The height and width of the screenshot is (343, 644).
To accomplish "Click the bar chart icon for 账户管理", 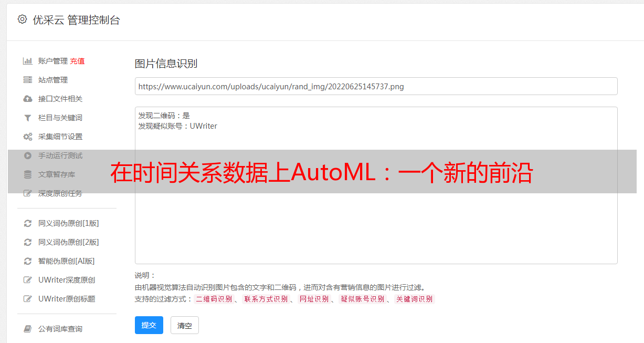I will pyautogui.click(x=28, y=61).
